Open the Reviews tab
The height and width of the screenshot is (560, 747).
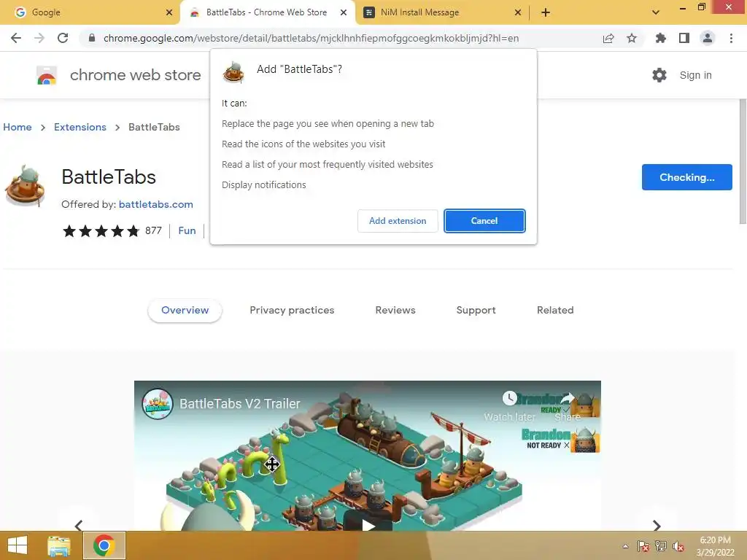point(395,310)
